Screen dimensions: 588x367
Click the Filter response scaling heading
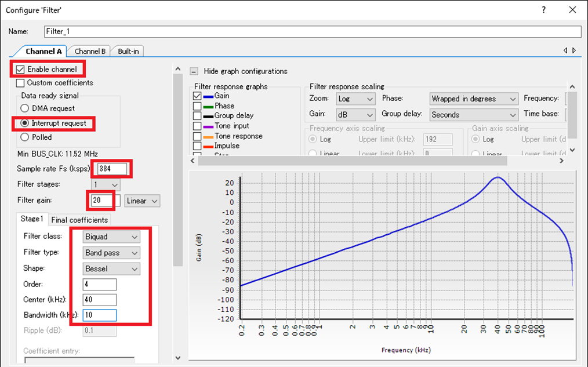tap(347, 86)
